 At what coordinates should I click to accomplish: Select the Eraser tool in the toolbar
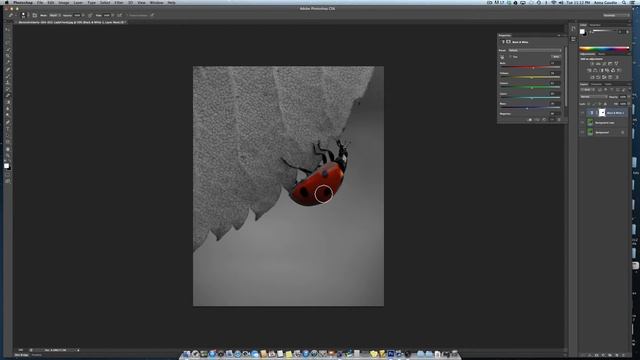pos(8,96)
